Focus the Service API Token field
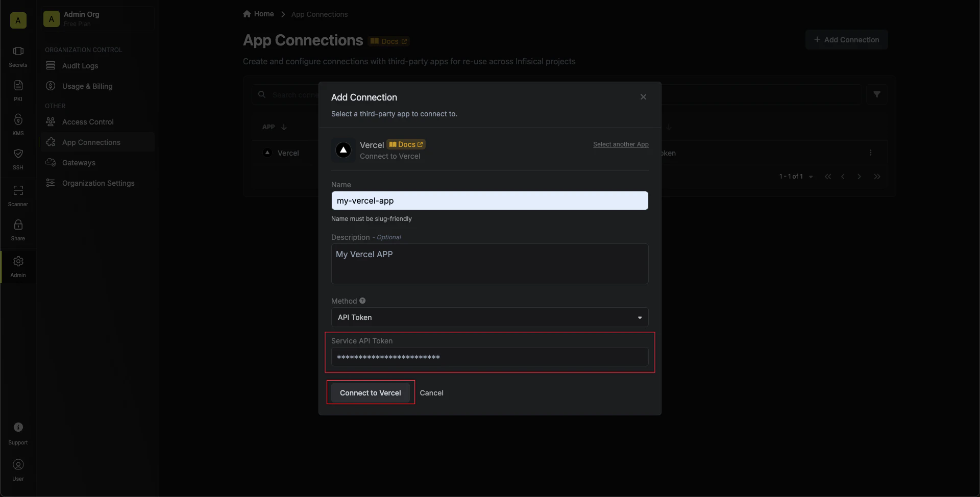980x497 pixels. pos(489,357)
